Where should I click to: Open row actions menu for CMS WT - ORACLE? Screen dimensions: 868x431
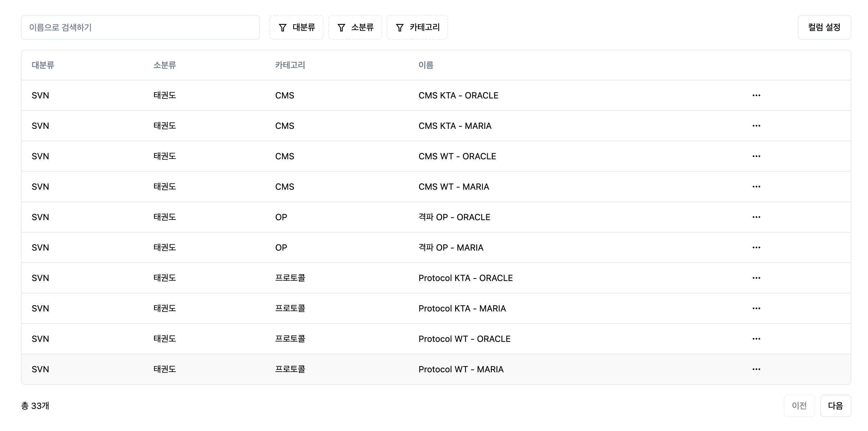(x=756, y=156)
